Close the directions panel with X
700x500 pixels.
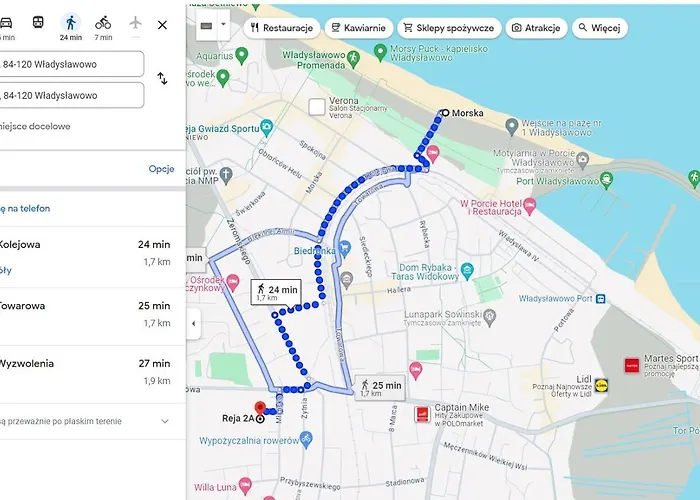pos(162,24)
